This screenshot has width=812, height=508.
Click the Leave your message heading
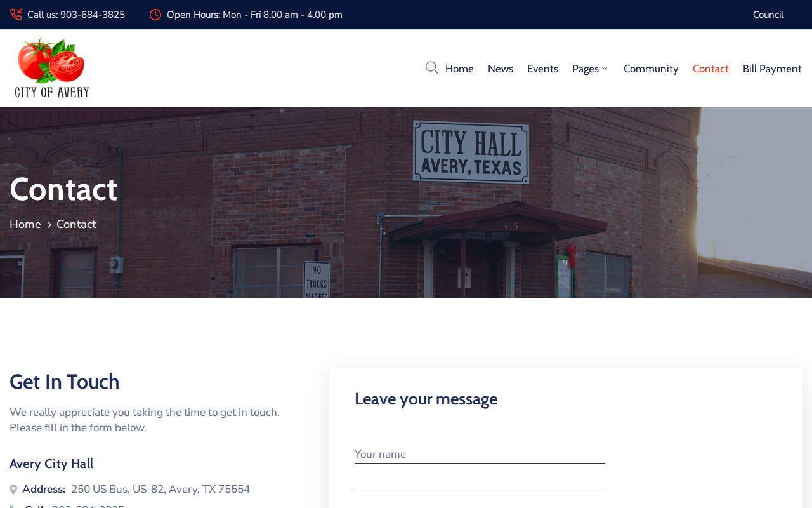(426, 399)
